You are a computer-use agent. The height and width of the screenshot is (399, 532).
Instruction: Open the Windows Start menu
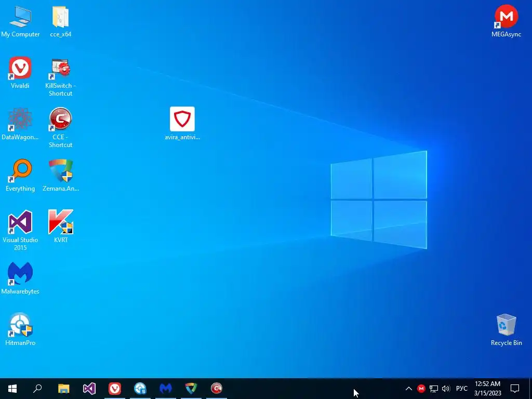coord(12,389)
